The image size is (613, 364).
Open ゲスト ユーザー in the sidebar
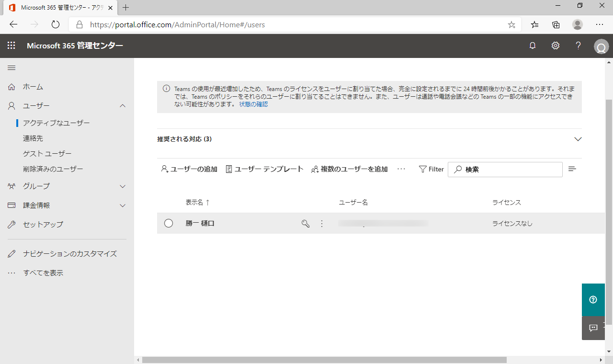(x=47, y=154)
